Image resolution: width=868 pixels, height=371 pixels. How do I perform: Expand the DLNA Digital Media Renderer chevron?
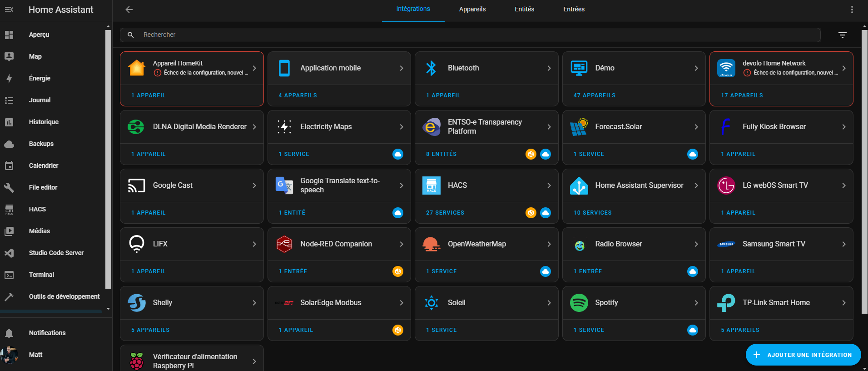tap(254, 127)
